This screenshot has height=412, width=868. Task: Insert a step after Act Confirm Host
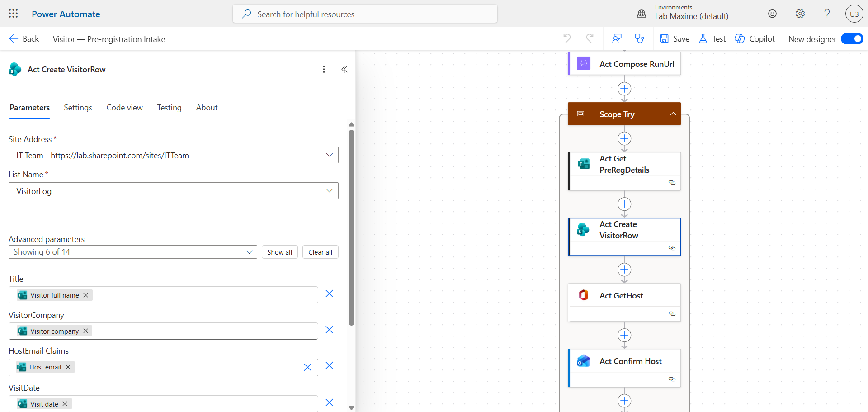click(x=624, y=401)
